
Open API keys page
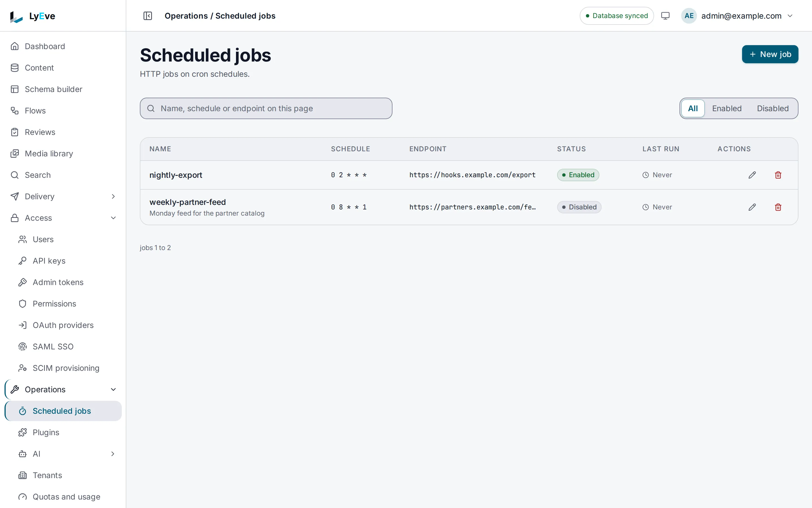[x=63, y=261]
